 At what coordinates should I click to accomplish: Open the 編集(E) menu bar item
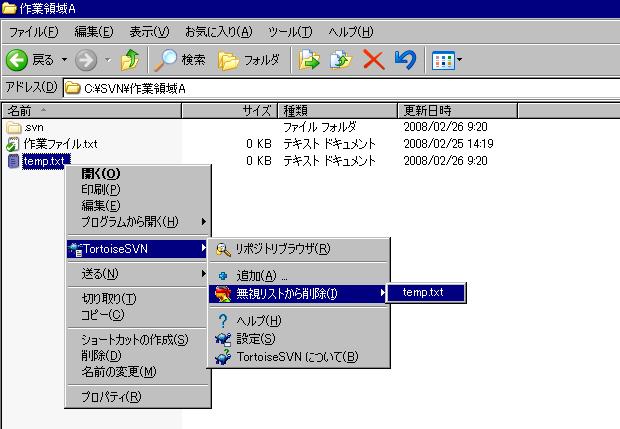point(94,32)
